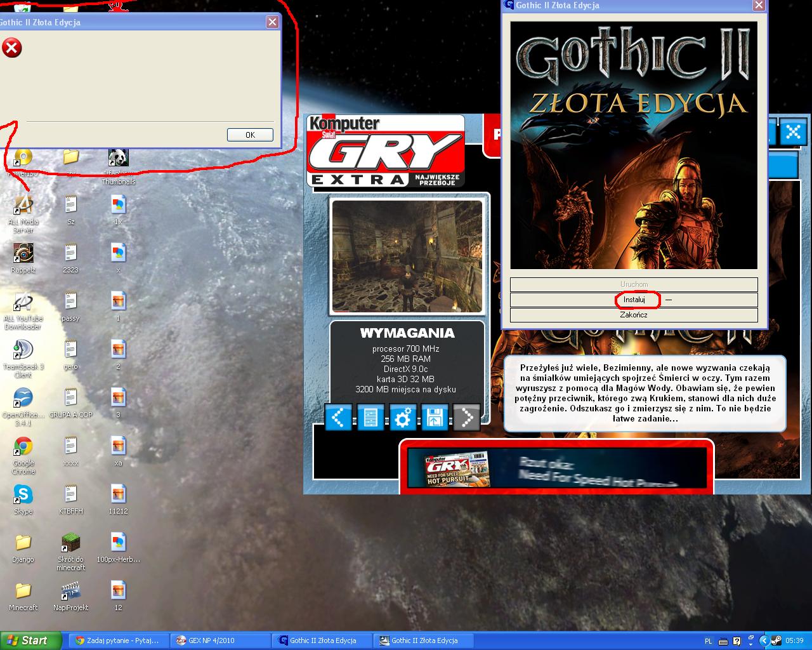The width and height of the screenshot is (812, 650).
Task: Select the Django folder on desktop
Action: coord(23,547)
